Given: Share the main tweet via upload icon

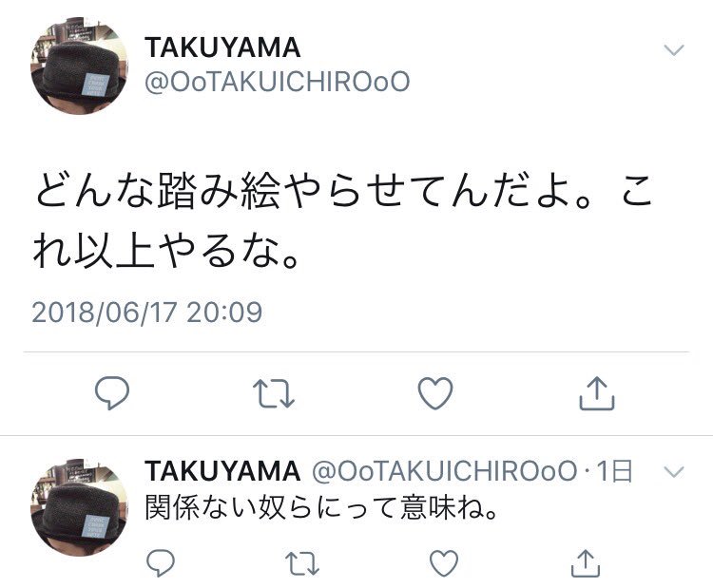Looking at the screenshot, I should (597, 393).
